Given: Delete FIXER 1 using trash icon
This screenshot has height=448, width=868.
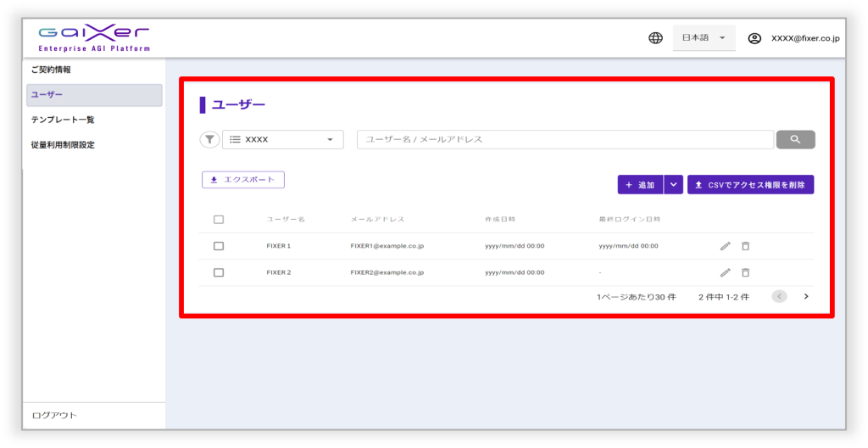Looking at the screenshot, I should pyautogui.click(x=745, y=246).
